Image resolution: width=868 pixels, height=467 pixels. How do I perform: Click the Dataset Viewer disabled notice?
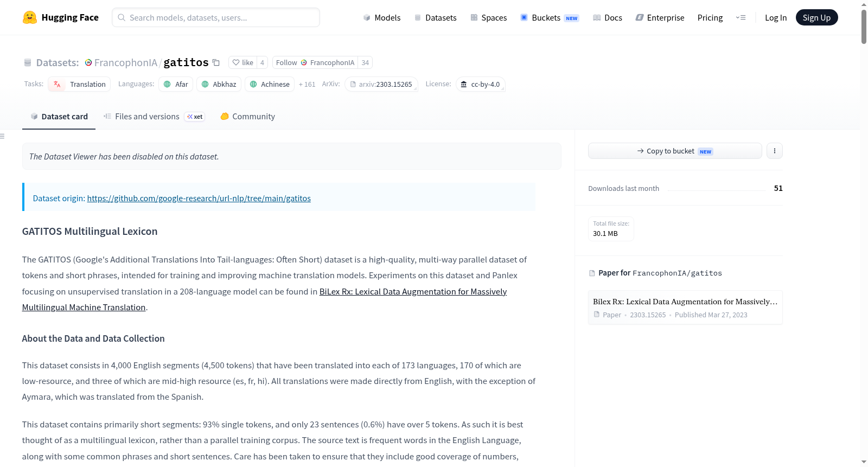(x=292, y=156)
